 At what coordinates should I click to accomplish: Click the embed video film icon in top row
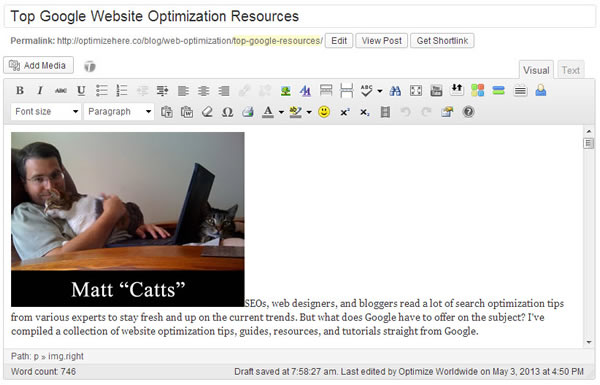436,91
